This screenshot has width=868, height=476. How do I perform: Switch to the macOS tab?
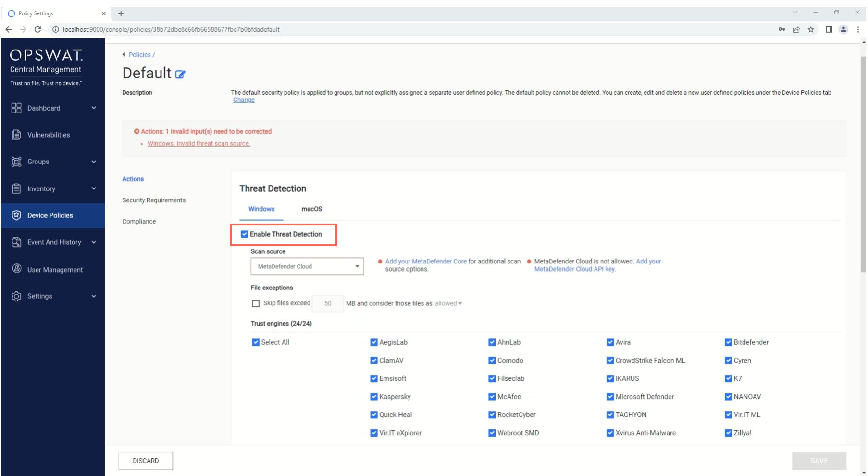tap(312, 209)
